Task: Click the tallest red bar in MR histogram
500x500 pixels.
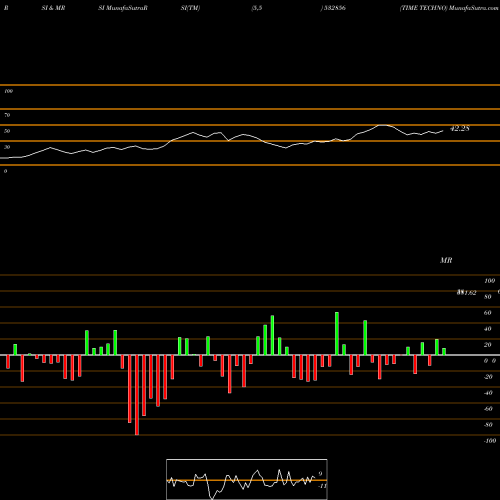Action: [137, 395]
